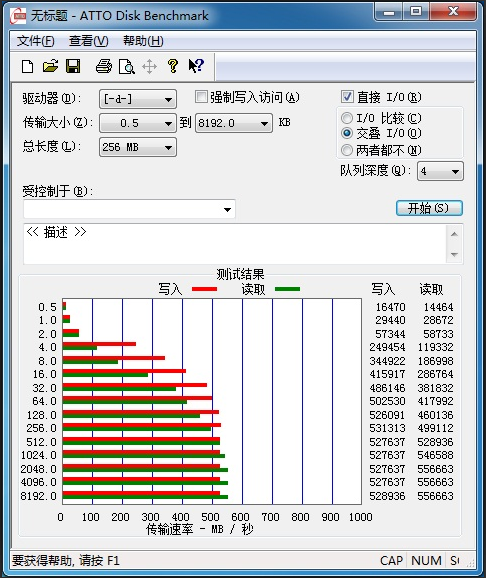
Task: Select the I/O 比较 radio button
Action: pyautogui.click(x=347, y=118)
